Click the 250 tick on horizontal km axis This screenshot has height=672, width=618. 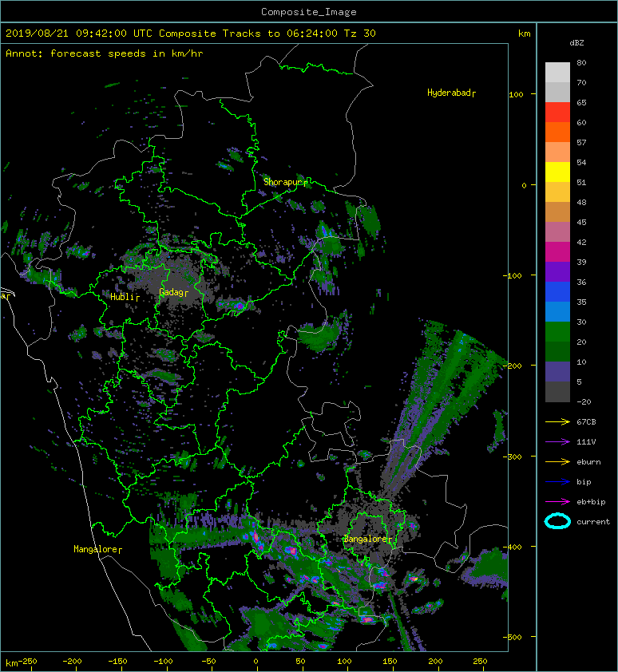click(x=480, y=662)
